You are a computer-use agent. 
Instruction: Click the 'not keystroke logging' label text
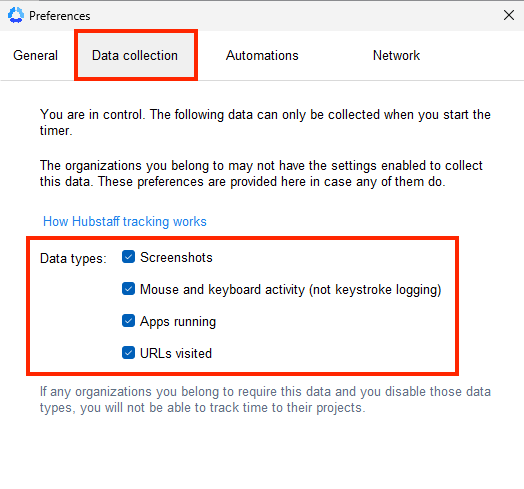coord(375,290)
